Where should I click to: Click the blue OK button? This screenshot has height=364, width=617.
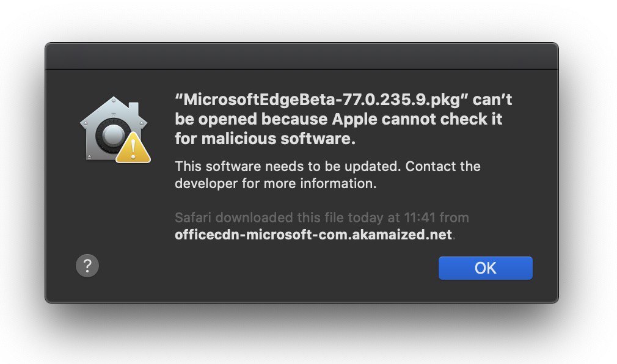click(x=485, y=268)
